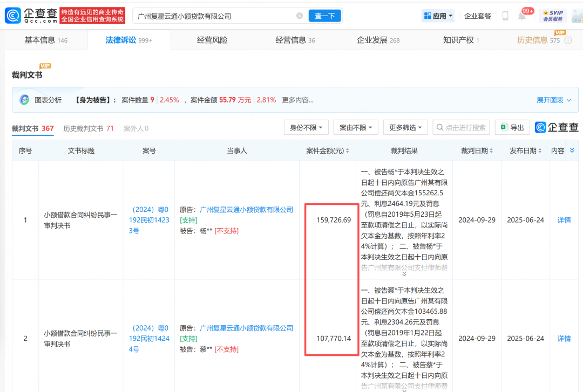Open the 应用 dropdown menu
This screenshot has width=583, height=392.
pos(438,16)
